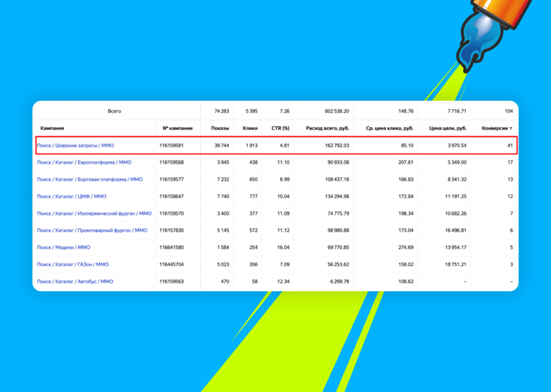
Task: Open campaign Поиск / Каталог / ЦМФ / ММО
Action: pyautogui.click(x=72, y=197)
